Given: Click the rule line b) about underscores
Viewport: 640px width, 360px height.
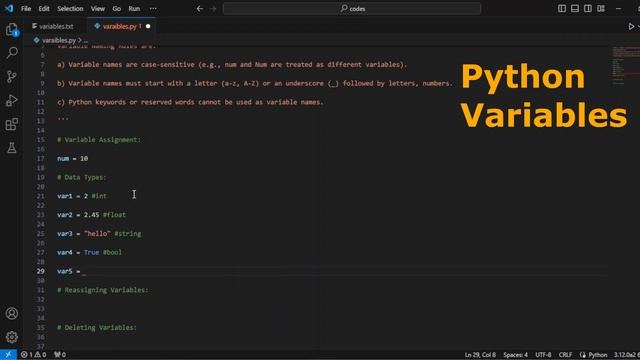Looking at the screenshot, I should tap(255, 83).
